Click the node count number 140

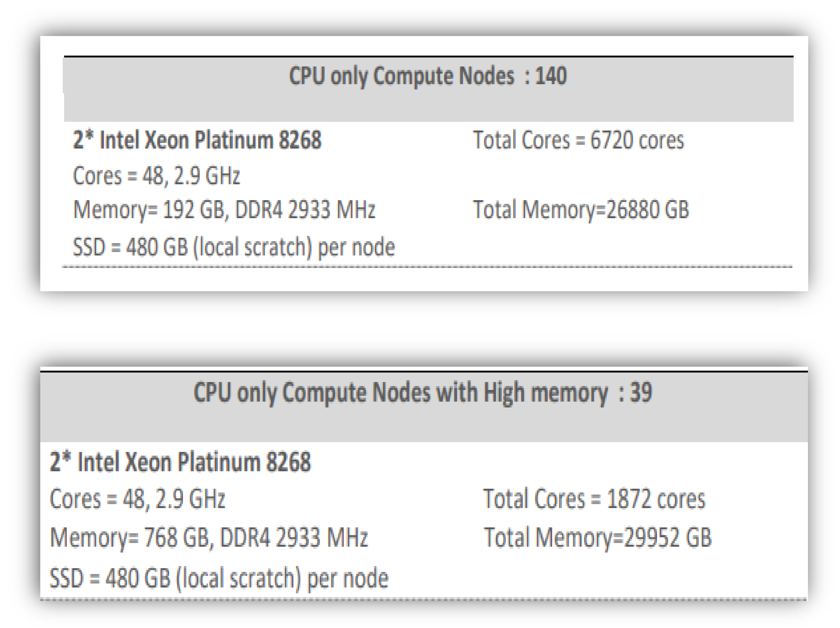[x=551, y=76]
